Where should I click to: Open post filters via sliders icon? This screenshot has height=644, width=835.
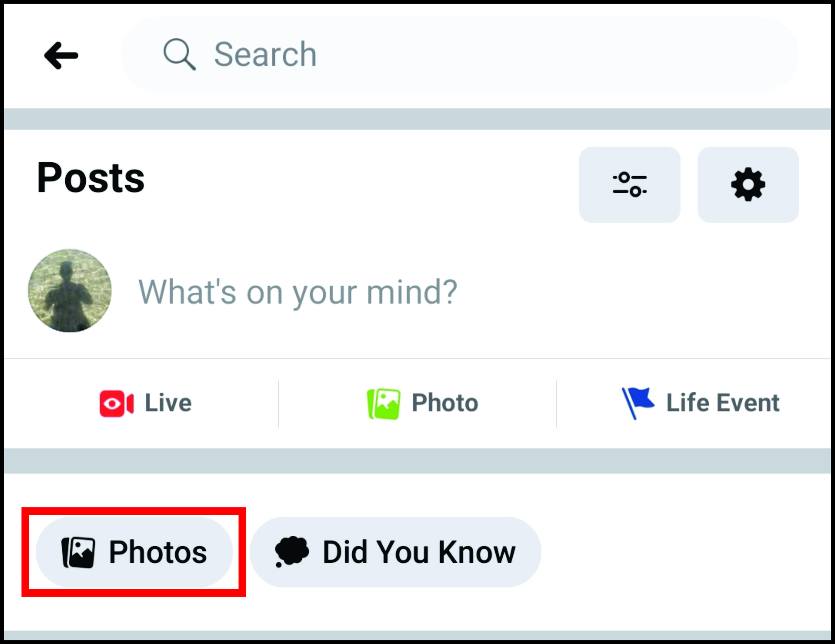pyautogui.click(x=629, y=185)
